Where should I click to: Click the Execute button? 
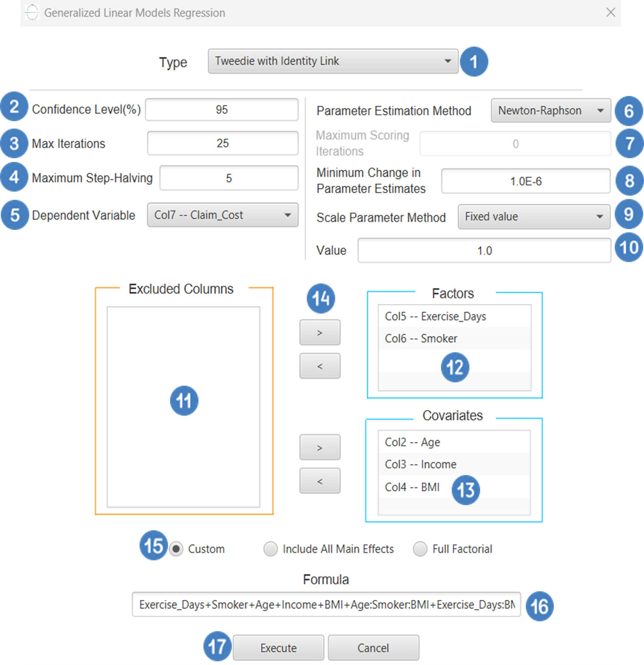coord(278,648)
